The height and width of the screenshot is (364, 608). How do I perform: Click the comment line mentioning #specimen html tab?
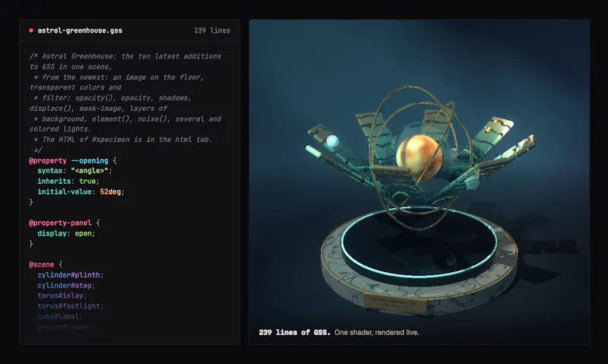tap(123, 140)
